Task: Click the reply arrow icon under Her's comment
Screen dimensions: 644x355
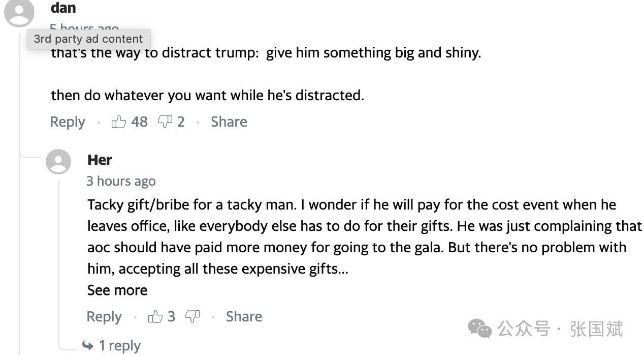Action: (x=88, y=346)
